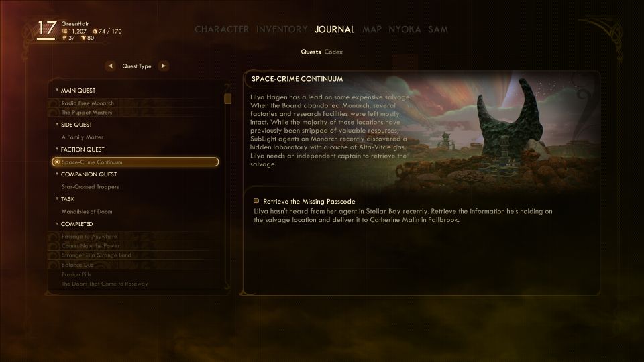This screenshot has height=362, width=644.
Task: Select the Mandibles of Doom task
Action: point(87,212)
